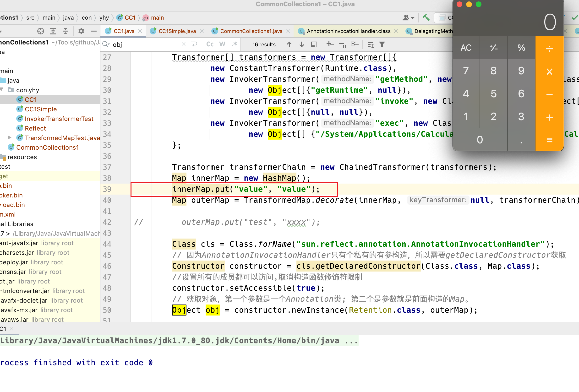The image size is (579, 392).
Task: Switch to the CommonCollections1.java tab
Action: (x=251, y=31)
